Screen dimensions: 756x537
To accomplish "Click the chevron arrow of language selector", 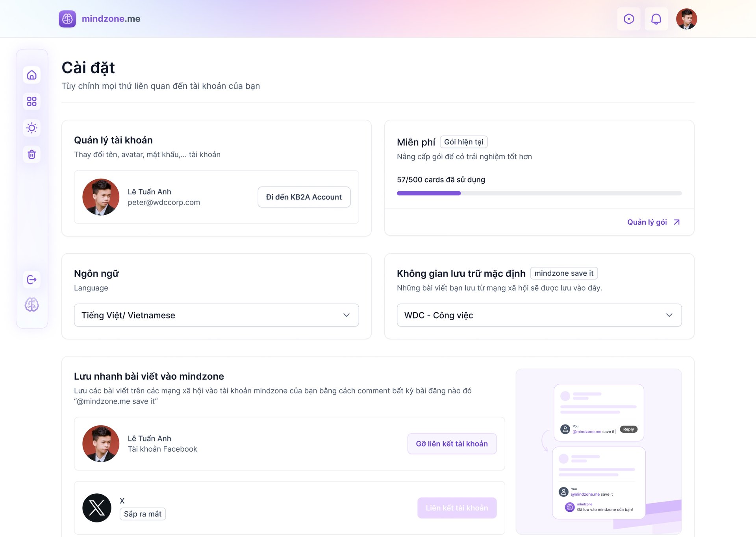I will [x=346, y=315].
